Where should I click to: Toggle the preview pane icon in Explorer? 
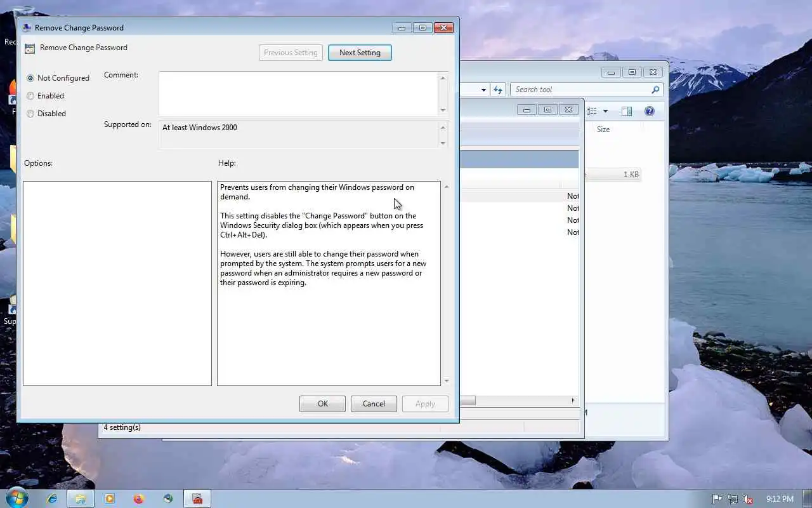[627, 111]
